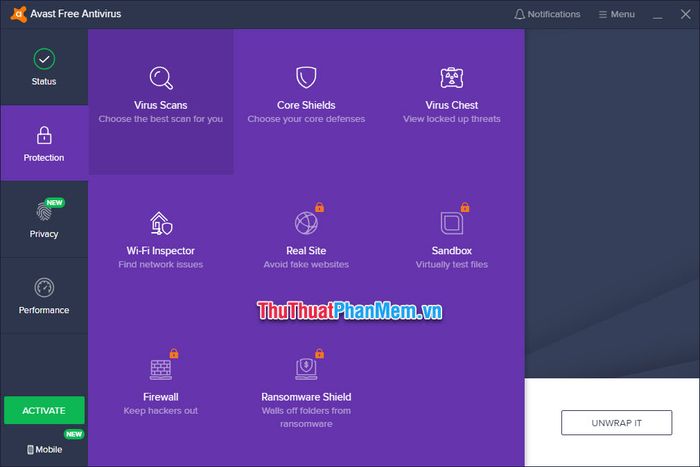Launch the Wi-Fi Inspector house icon

(161, 223)
